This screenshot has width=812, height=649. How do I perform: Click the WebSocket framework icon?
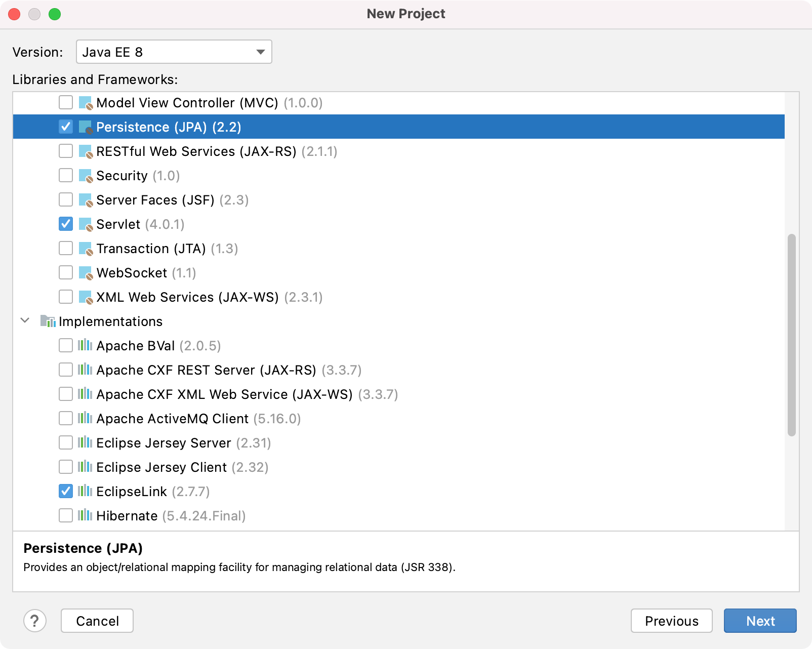85,273
